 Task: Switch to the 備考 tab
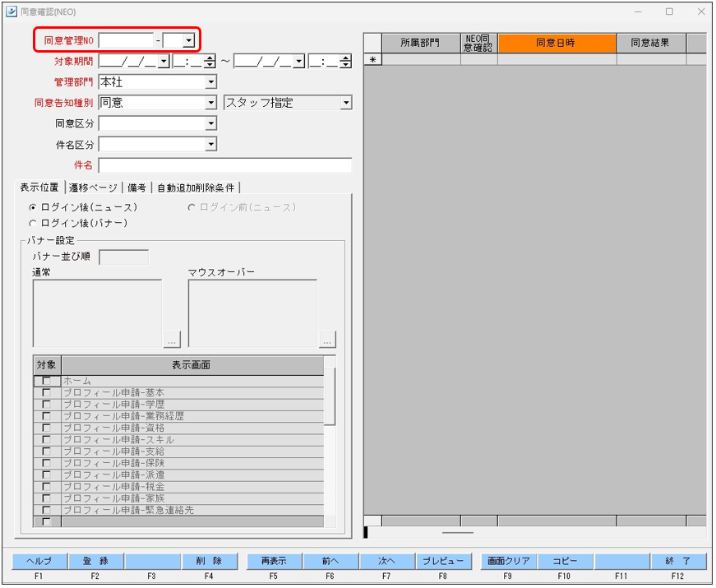pos(136,188)
